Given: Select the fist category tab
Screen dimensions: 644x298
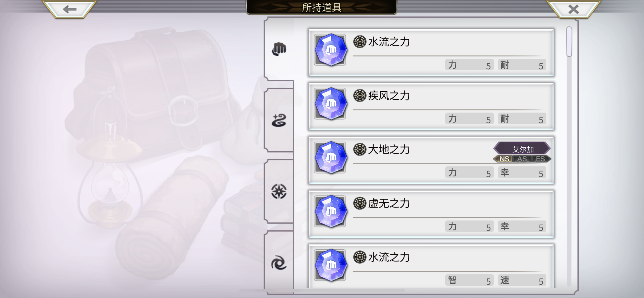Looking at the screenshot, I should 279,49.
